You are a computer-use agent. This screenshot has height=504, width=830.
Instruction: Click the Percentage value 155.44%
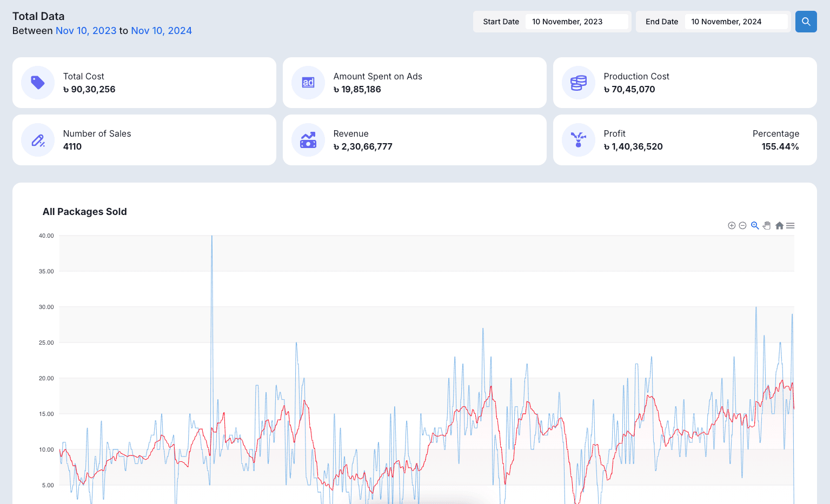pyautogui.click(x=780, y=146)
